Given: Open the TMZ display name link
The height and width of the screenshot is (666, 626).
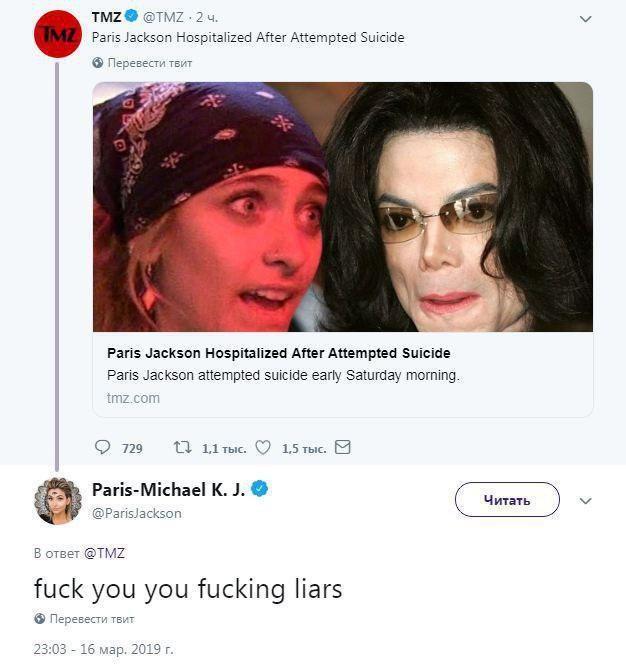Looking at the screenshot, I should 106,17.
